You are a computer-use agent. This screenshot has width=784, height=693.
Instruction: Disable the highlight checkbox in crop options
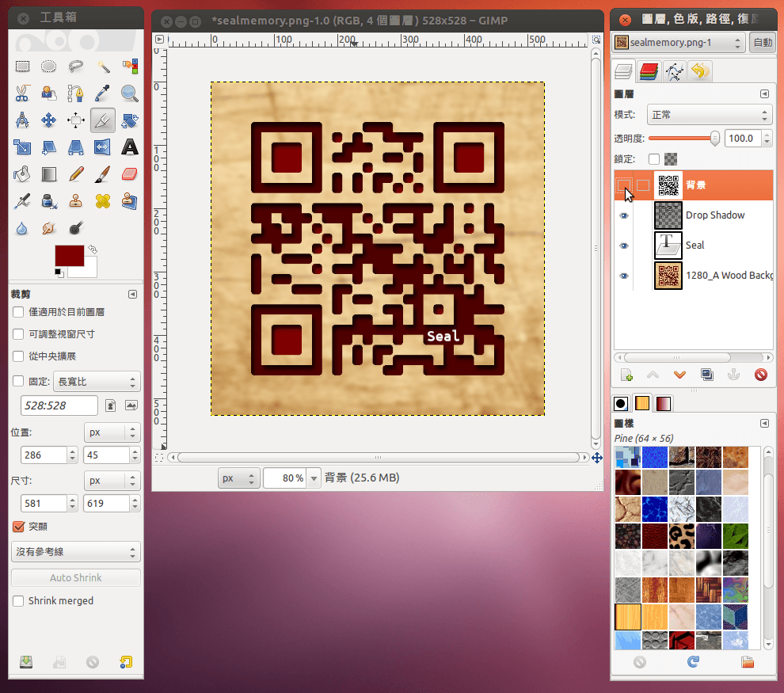pos(18,526)
